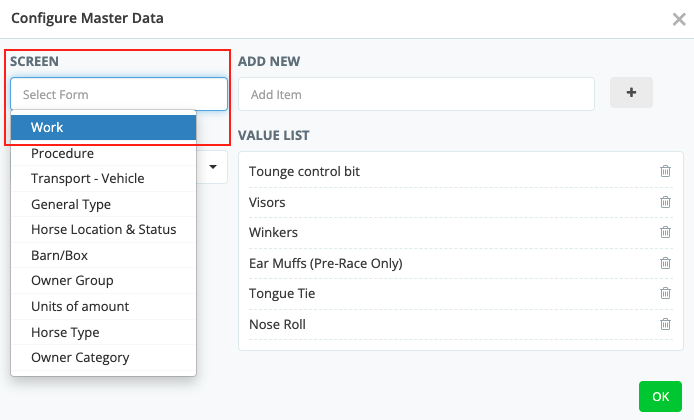Choose Horse Location & Status option
This screenshot has width=694, height=420.
coord(103,229)
